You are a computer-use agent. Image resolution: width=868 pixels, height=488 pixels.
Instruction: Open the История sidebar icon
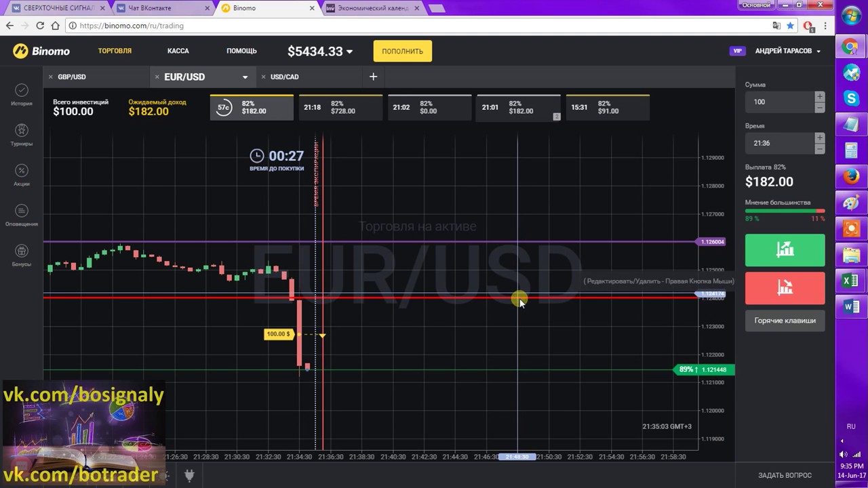(x=22, y=90)
